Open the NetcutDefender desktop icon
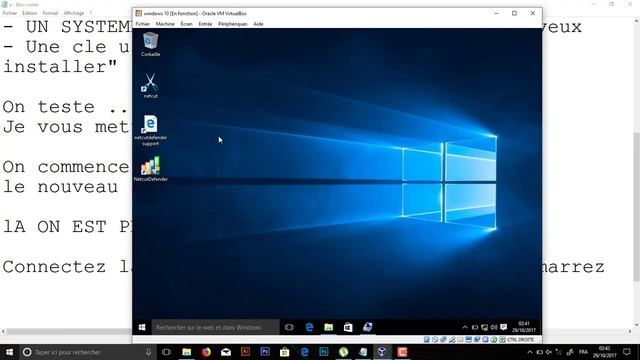Image resolution: width=640 pixels, height=360 pixels. [151, 169]
